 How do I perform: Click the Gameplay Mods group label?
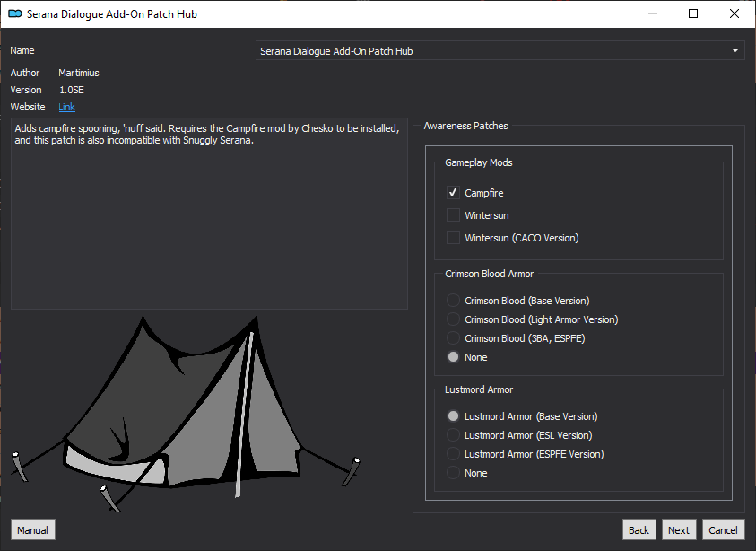(478, 162)
